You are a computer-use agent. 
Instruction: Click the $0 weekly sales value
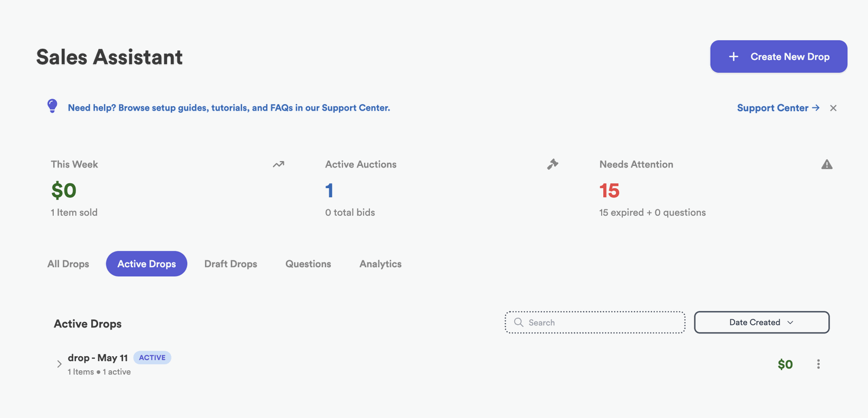click(64, 190)
